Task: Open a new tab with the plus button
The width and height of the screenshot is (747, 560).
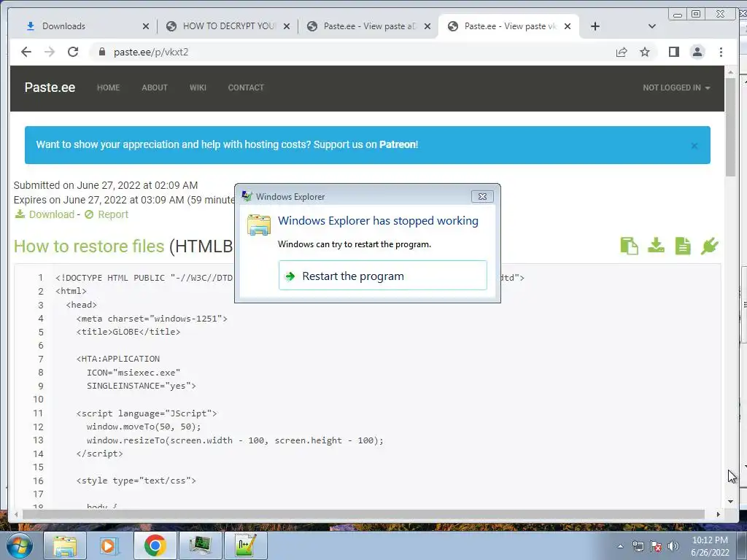Action: [595, 26]
